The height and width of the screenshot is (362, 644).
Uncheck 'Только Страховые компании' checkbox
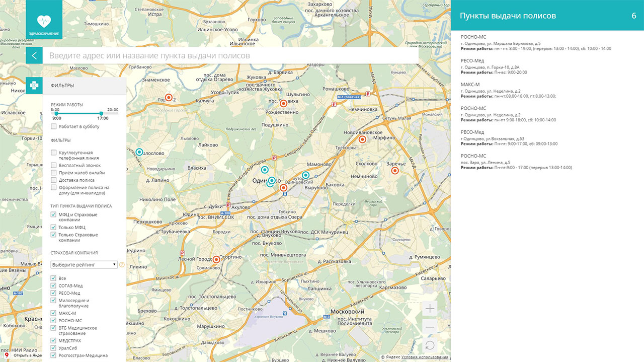point(54,235)
